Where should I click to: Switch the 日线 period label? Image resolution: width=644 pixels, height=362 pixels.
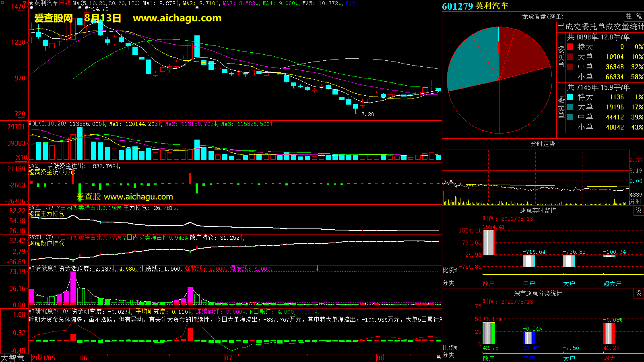click(65, 3)
